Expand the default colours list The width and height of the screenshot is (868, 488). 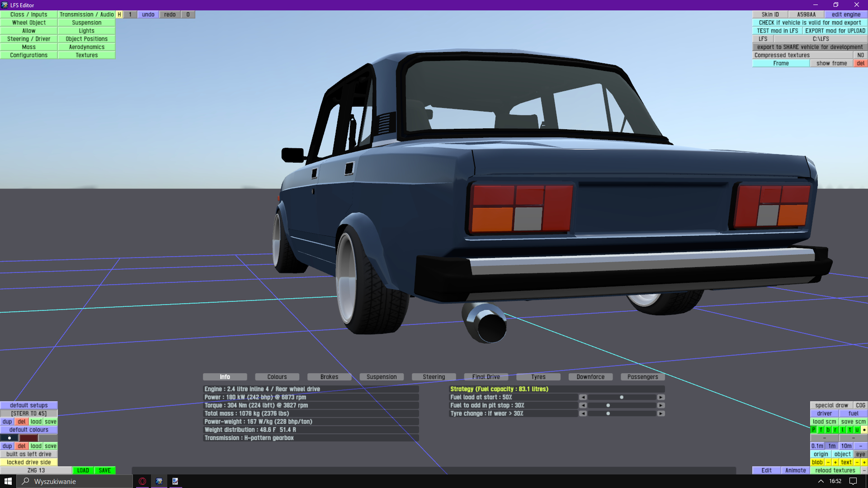click(29, 430)
